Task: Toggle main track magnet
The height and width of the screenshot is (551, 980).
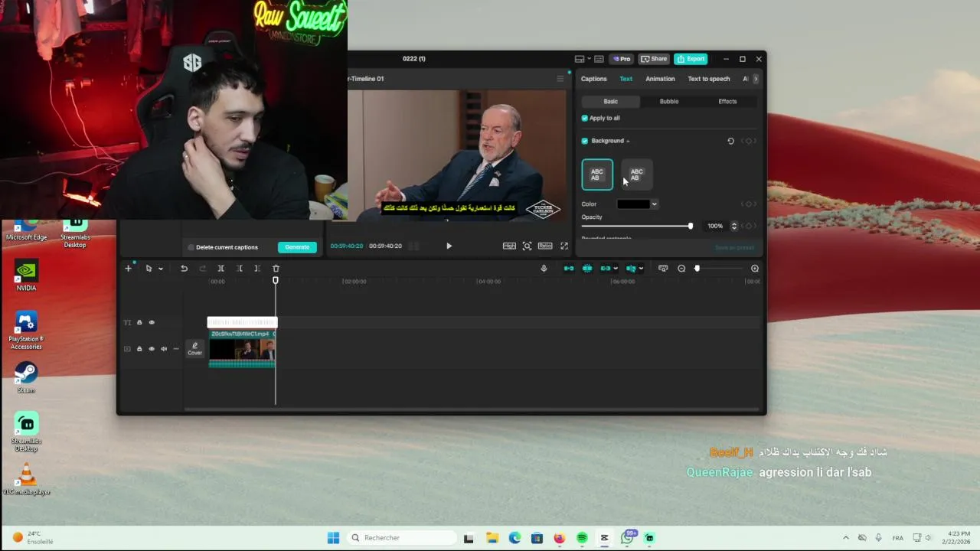Action: click(569, 269)
